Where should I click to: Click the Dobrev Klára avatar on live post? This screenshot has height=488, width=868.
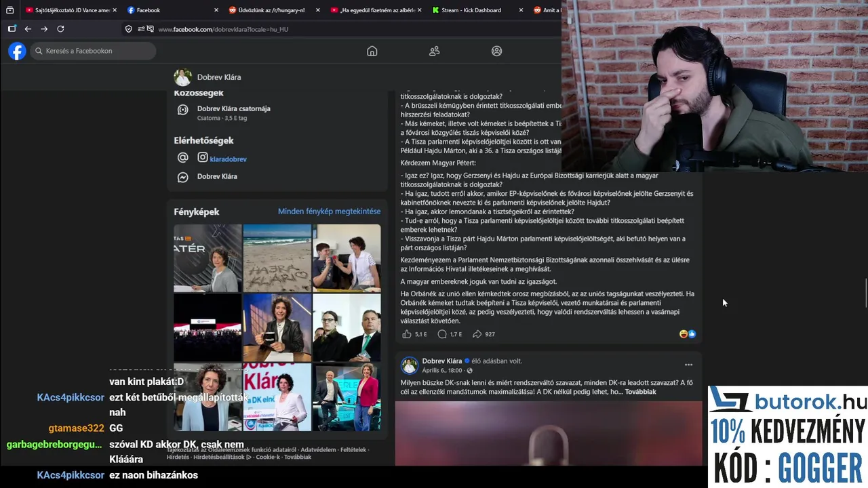(x=409, y=365)
